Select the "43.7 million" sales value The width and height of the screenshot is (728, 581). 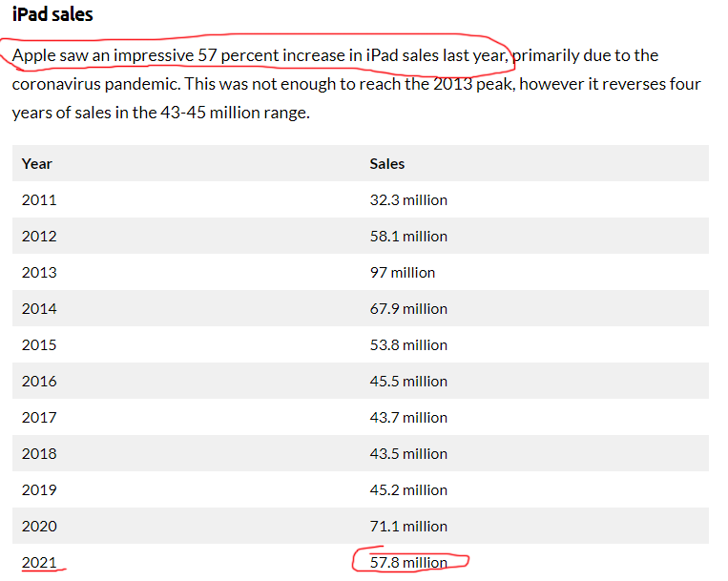tap(408, 417)
